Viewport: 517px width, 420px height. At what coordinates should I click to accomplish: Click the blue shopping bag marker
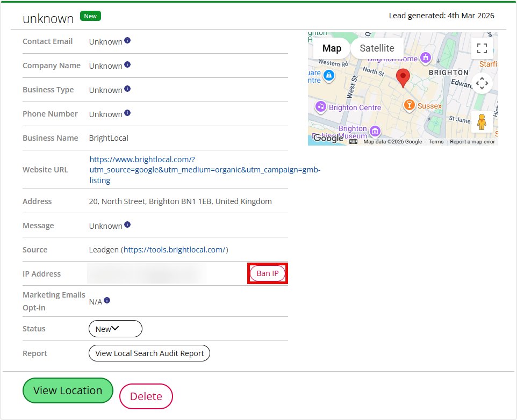pos(329,76)
